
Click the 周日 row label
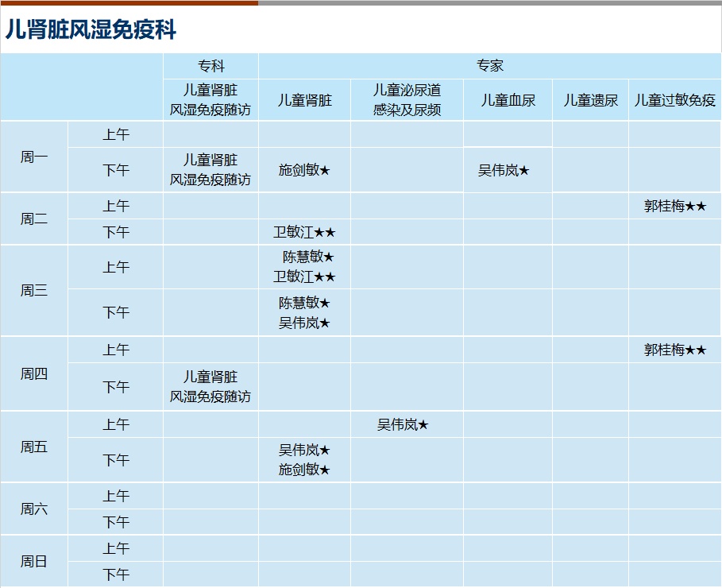pyautogui.click(x=34, y=561)
